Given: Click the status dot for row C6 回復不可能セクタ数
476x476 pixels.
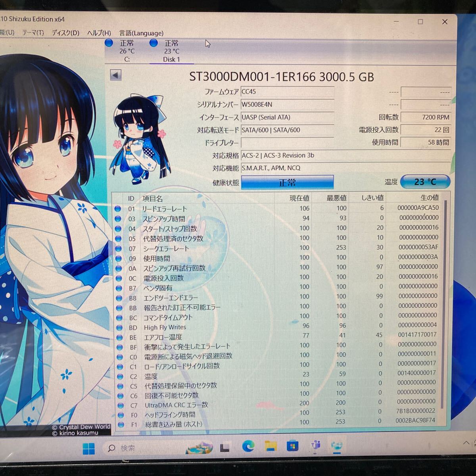Looking at the screenshot, I should [120, 395].
